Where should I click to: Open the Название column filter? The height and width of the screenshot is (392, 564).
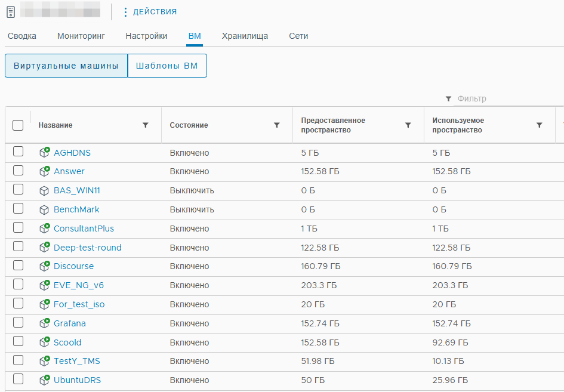pyautogui.click(x=145, y=125)
